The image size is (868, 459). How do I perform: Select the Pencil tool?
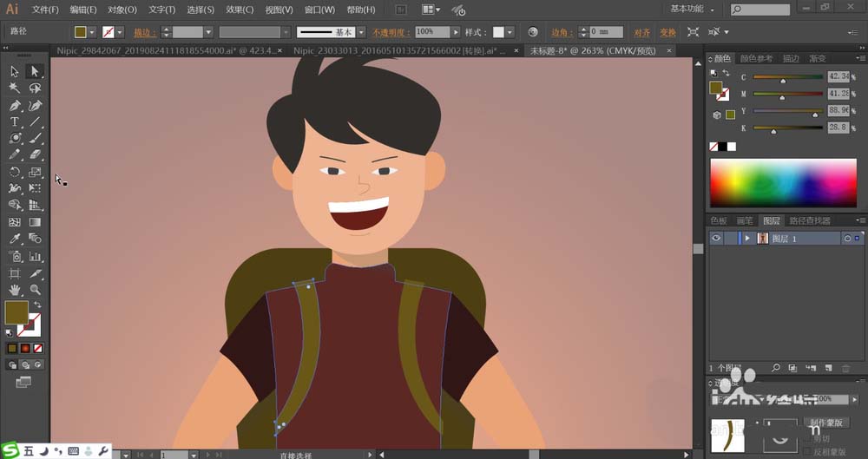15,154
